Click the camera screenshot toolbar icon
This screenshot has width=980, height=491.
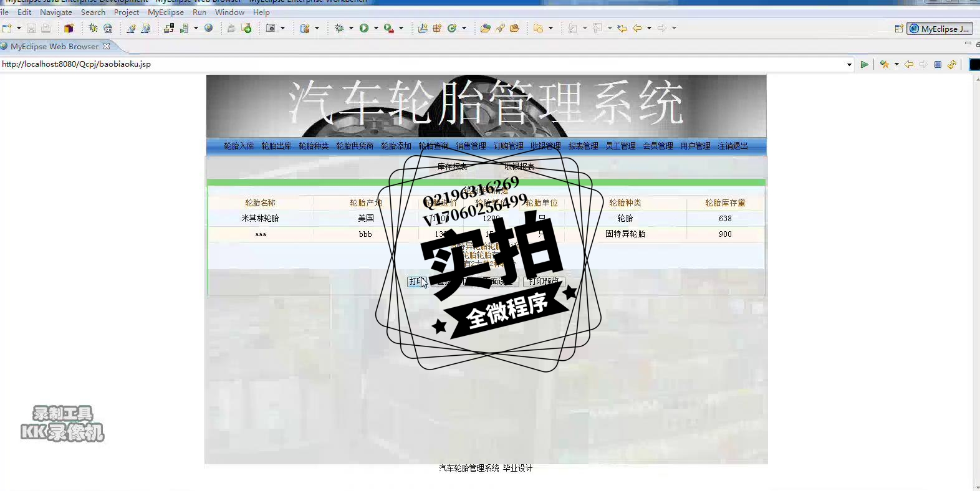click(271, 28)
